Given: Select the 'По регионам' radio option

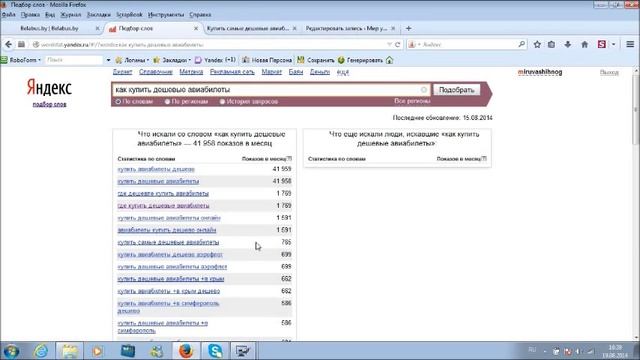Looking at the screenshot, I should (167, 102).
